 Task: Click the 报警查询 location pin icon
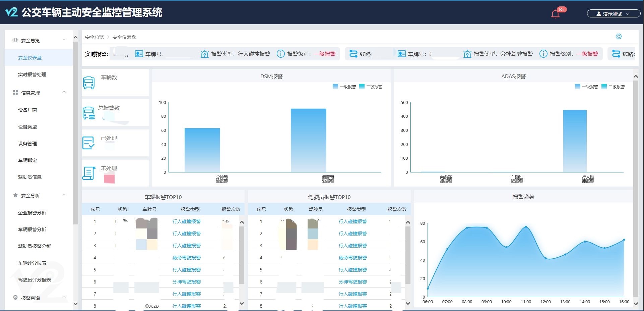(x=15, y=298)
